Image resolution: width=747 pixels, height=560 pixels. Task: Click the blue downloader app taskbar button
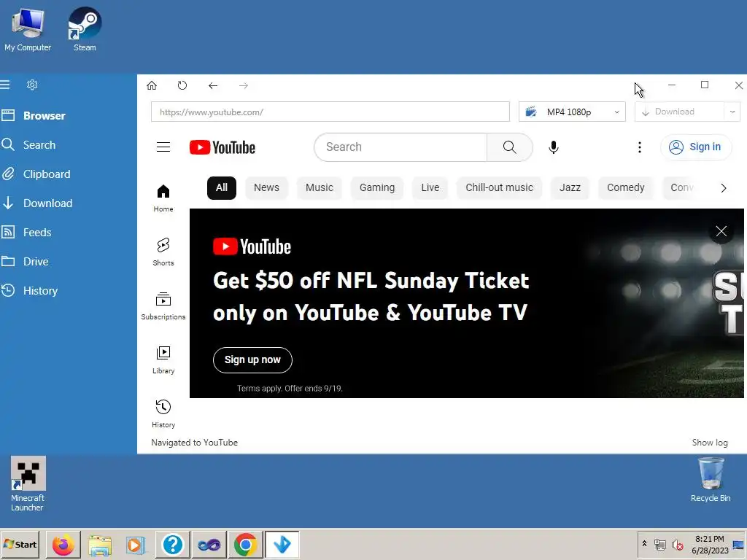click(282, 544)
